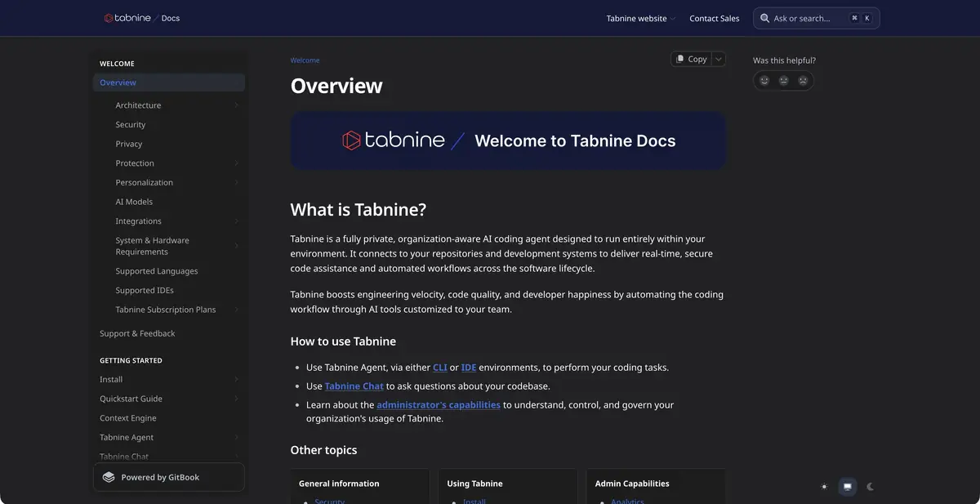Click the search magnifier icon
Image resolution: width=980 pixels, height=504 pixels.
point(765,18)
